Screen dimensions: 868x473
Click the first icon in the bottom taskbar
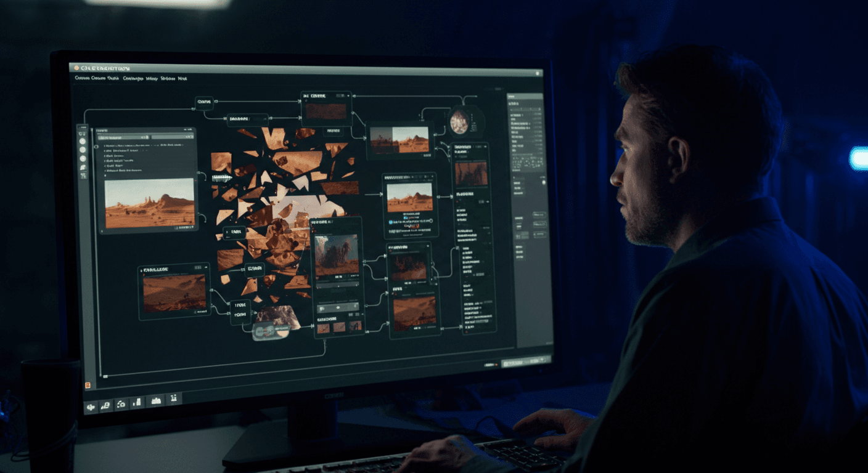(91, 408)
